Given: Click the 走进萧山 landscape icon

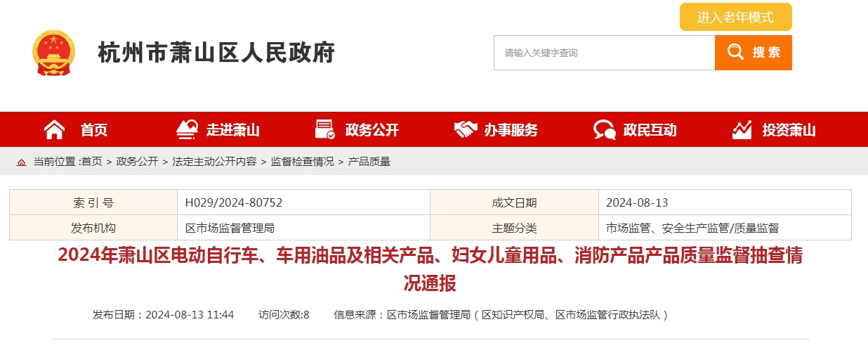Looking at the screenshot, I should tap(187, 129).
